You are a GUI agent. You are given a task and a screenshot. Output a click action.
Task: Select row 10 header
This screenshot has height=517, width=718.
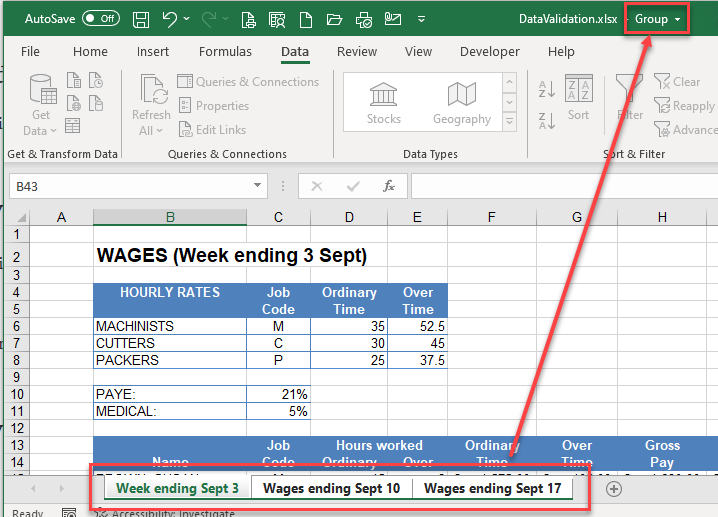[x=17, y=394]
